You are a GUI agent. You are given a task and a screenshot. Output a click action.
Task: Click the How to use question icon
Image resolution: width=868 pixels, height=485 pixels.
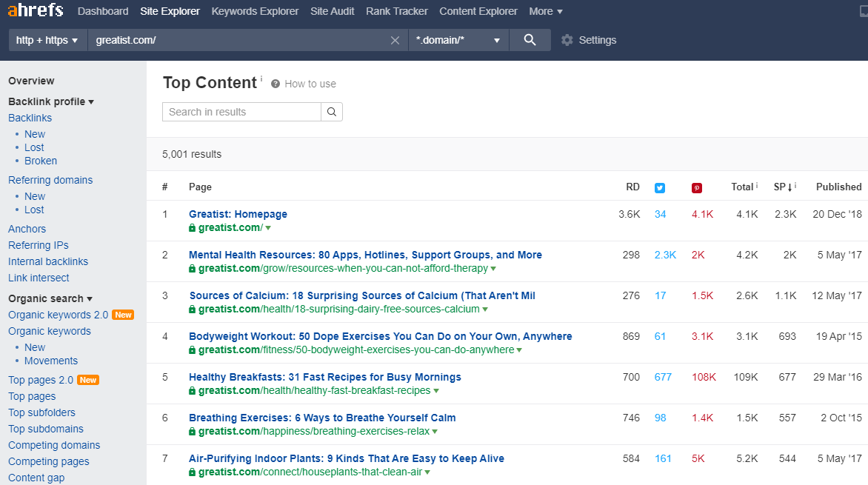coord(275,84)
